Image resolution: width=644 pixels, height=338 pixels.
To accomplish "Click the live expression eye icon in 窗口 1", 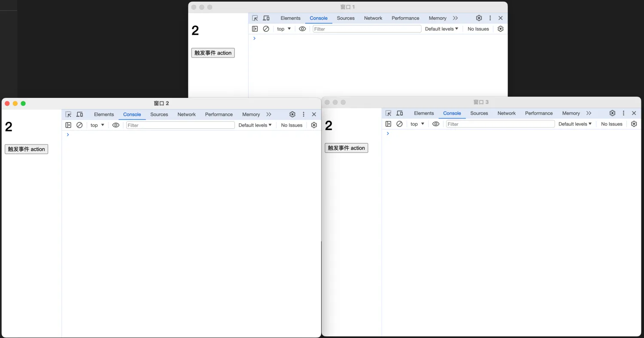I will click(x=302, y=29).
